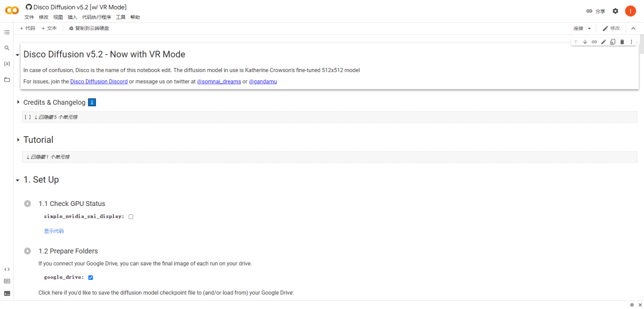
Task: Uncheck the google_drive checkbox
Action: click(x=91, y=277)
